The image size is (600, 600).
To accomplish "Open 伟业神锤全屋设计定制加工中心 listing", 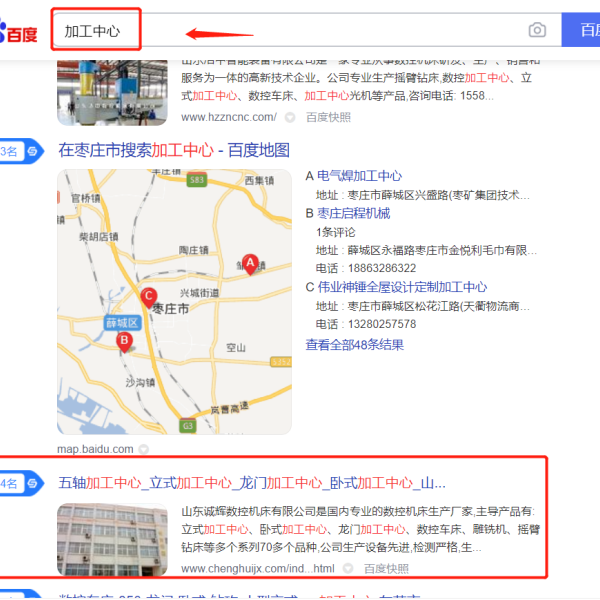I will point(402,287).
